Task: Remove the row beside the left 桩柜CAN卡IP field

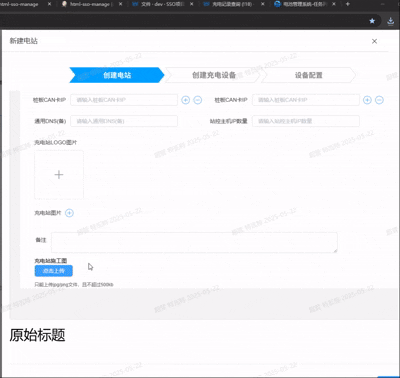Action: [198, 100]
